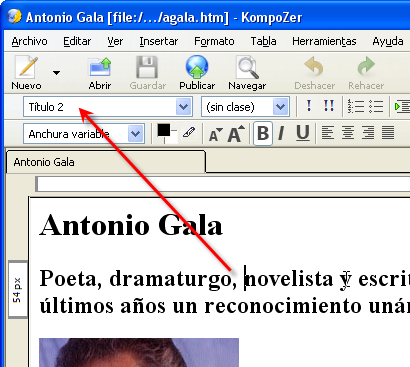This screenshot has height=367, width=410.
Task: Toggle bold formatting
Action: pyautogui.click(x=263, y=133)
